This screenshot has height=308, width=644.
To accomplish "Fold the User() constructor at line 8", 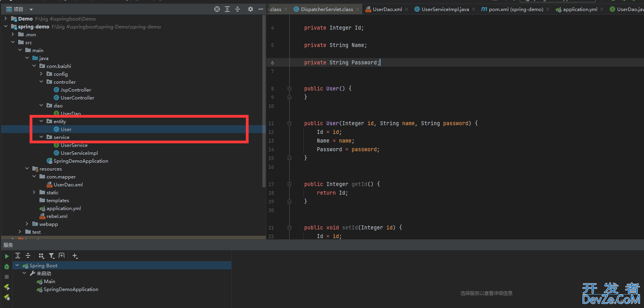I will pyautogui.click(x=289, y=88).
